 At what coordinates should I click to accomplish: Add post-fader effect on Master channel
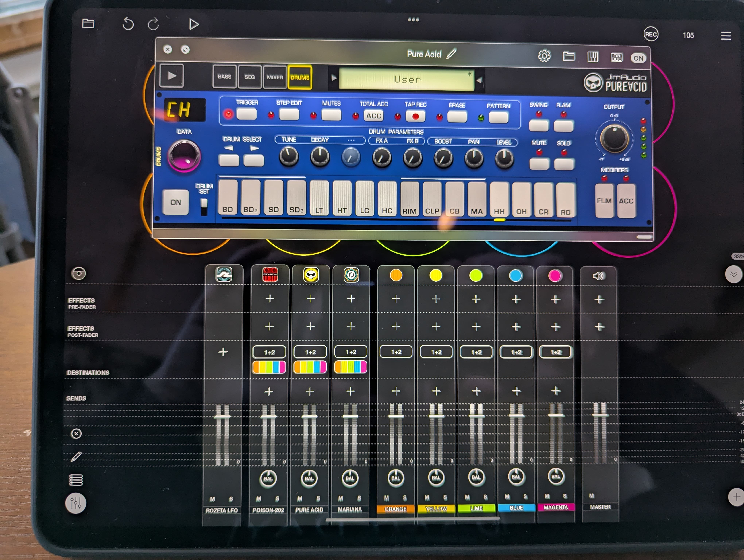coord(599,327)
